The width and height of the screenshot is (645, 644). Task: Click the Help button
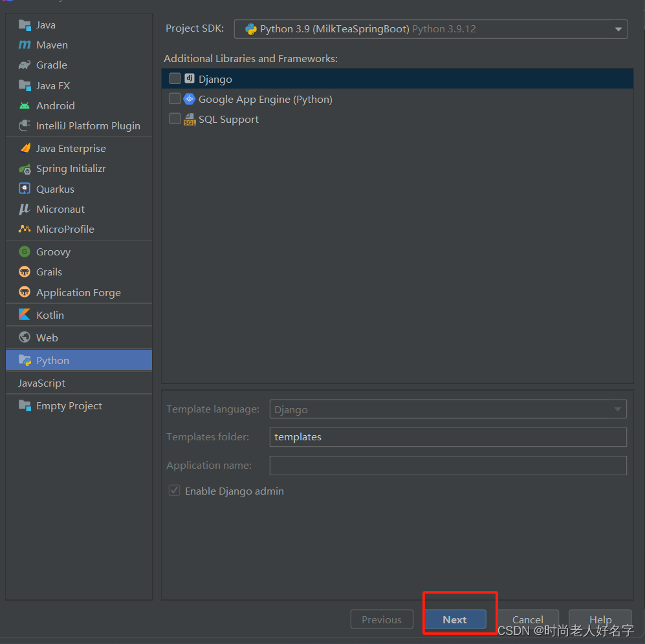click(600, 619)
